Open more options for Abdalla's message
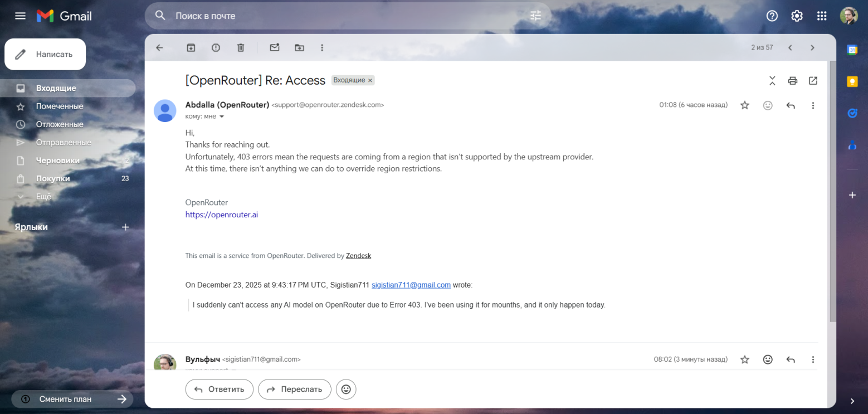868x414 pixels. pyautogui.click(x=813, y=105)
